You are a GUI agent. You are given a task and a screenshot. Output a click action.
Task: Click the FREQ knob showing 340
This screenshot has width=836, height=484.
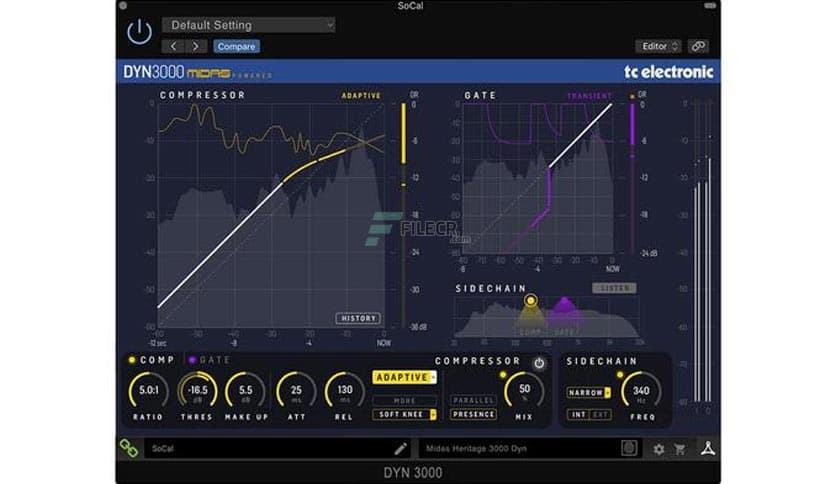click(x=641, y=391)
